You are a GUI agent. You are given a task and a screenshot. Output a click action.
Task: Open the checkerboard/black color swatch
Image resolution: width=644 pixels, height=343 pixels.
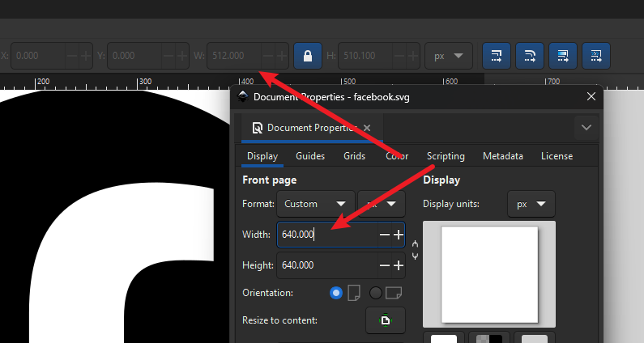tap(488, 337)
